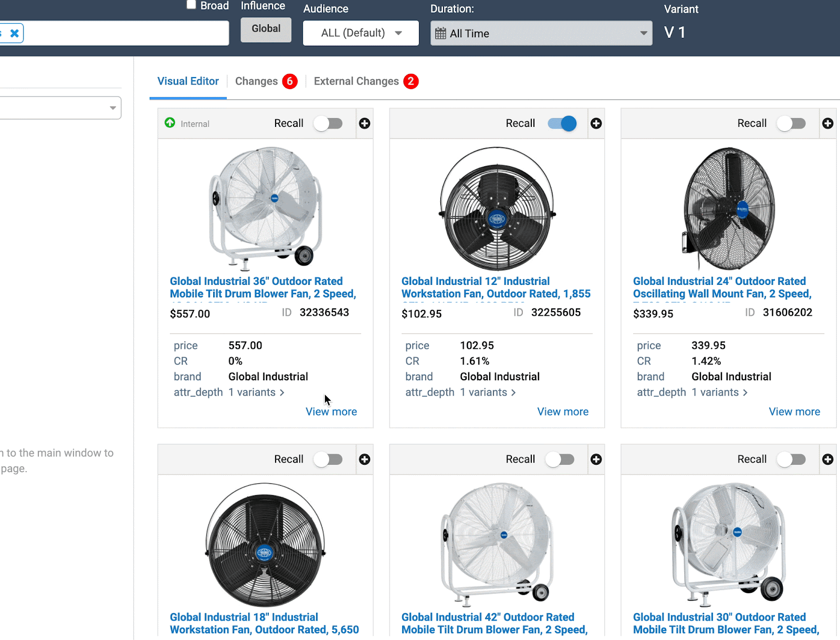Click product ID 31606202
Image resolution: width=840 pixels, height=640 pixels.
click(x=787, y=313)
